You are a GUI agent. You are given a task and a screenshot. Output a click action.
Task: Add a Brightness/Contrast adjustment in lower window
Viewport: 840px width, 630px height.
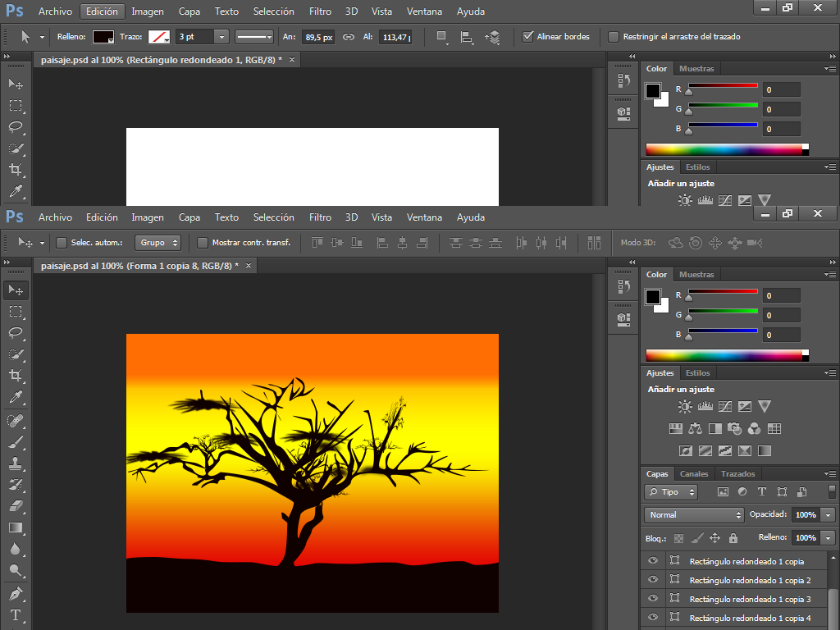pos(685,407)
